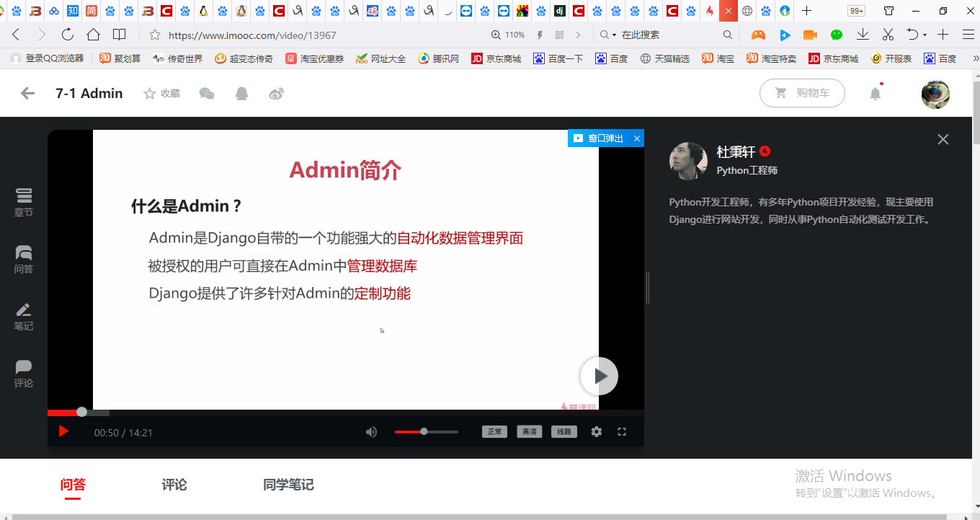Open the skin shirt icon in title bar
The height and width of the screenshot is (520, 980).
pos(889,11)
